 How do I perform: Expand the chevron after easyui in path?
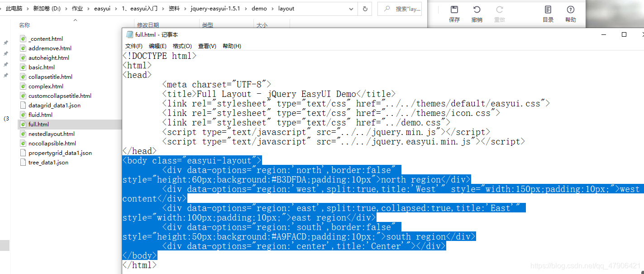(116, 9)
